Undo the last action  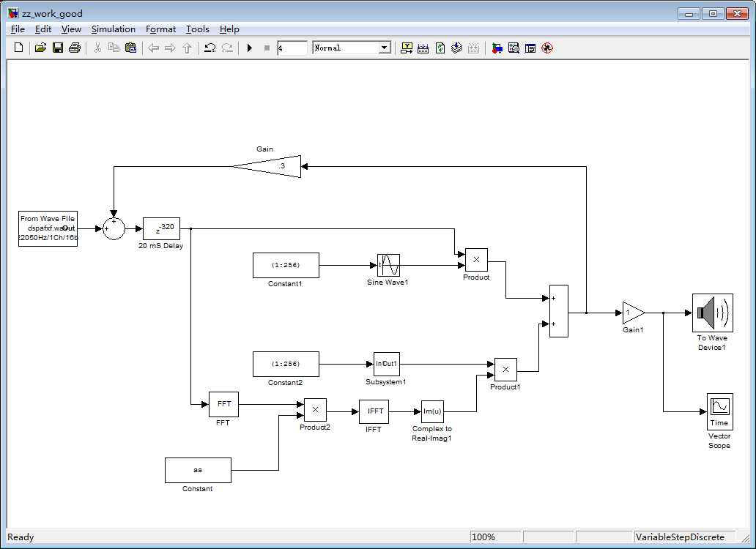210,48
